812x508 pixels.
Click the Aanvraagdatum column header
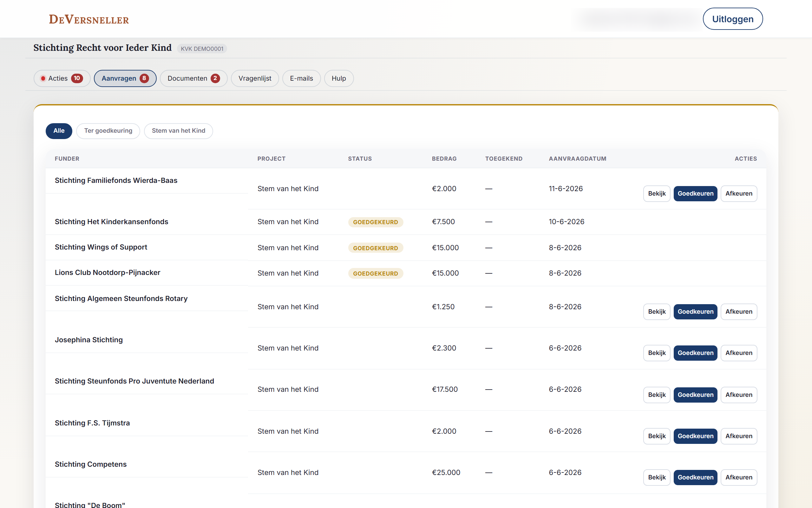tap(578, 158)
